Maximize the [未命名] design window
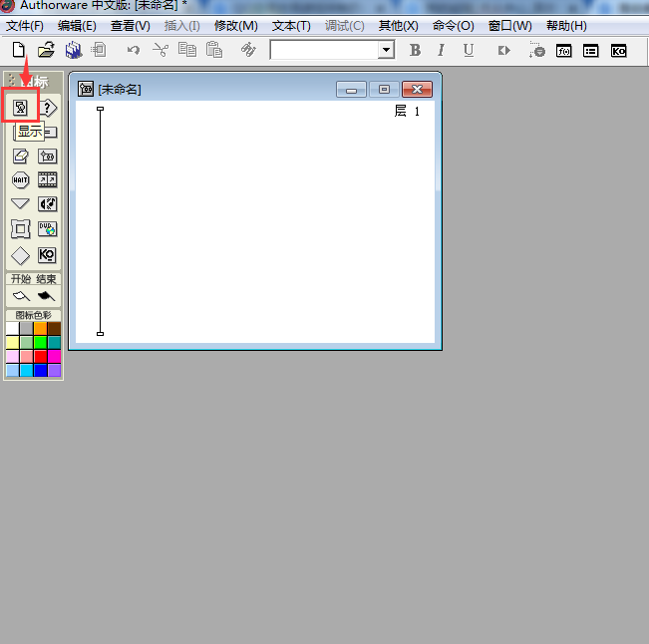This screenshot has width=649, height=644. [384, 90]
